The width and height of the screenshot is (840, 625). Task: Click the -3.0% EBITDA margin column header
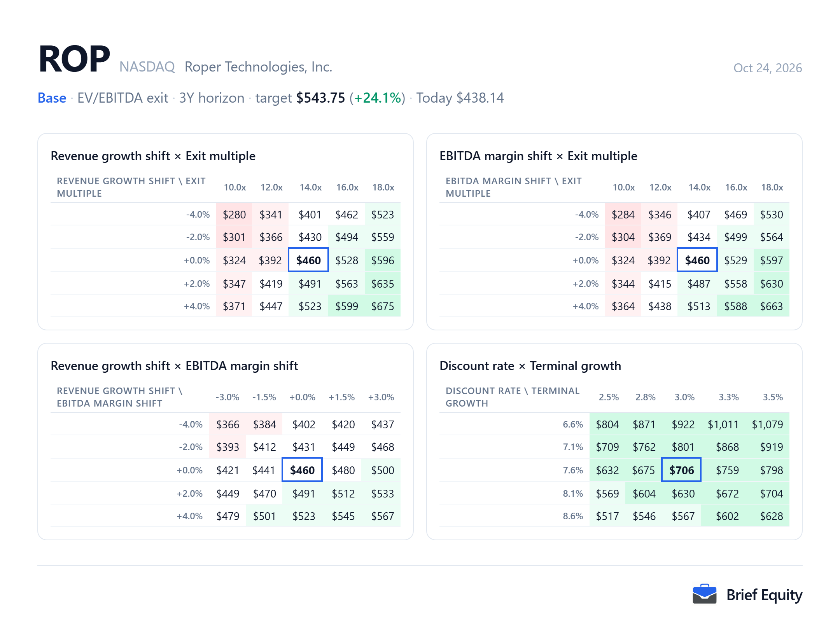pyautogui.click(x=227, y=397)
